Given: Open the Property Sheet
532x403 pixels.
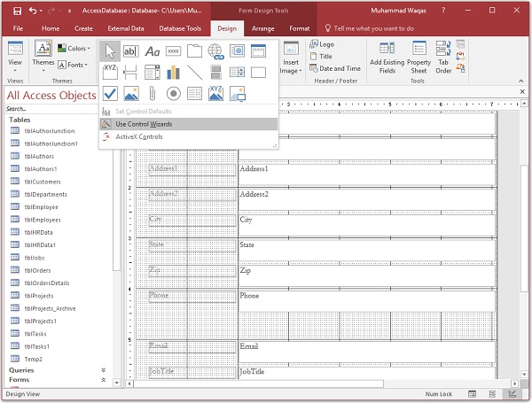Looking at the screenshot, I should click(x=419, y=58).
